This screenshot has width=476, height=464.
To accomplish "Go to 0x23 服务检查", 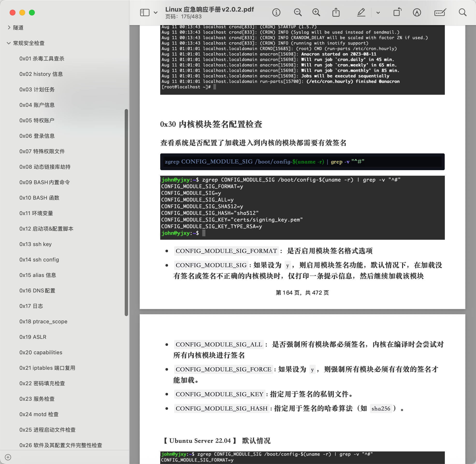I will [37, 399].
